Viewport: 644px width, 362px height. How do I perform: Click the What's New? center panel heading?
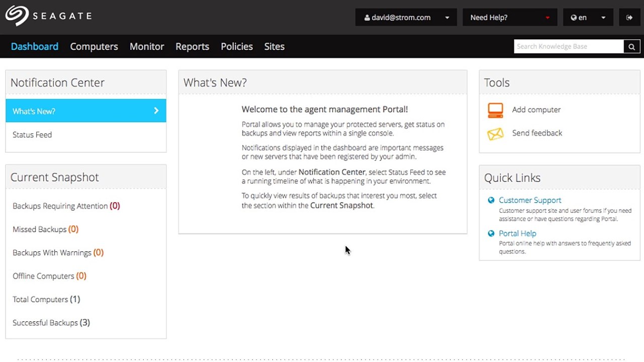(215, 82)
